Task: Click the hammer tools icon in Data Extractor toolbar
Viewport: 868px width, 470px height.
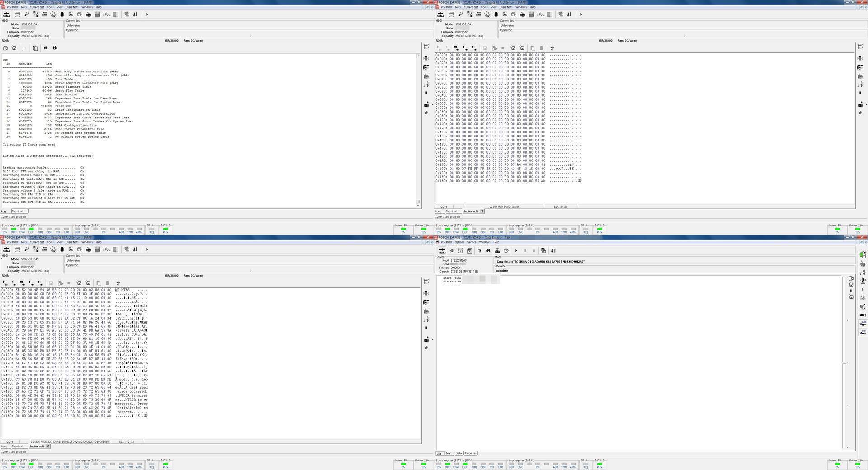Action: pos(452,250)
